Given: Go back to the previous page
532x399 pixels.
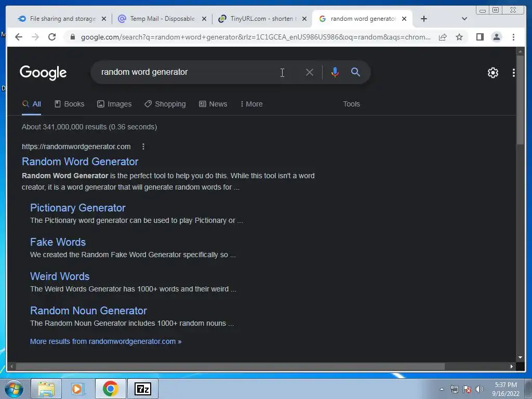Looking at the screenshot, I should coord(19,37).
